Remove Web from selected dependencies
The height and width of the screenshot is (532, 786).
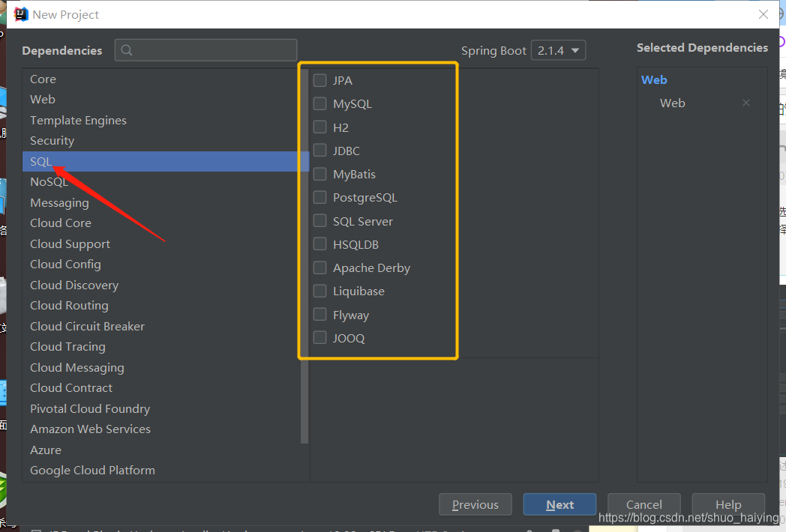[x=746, y=103]
